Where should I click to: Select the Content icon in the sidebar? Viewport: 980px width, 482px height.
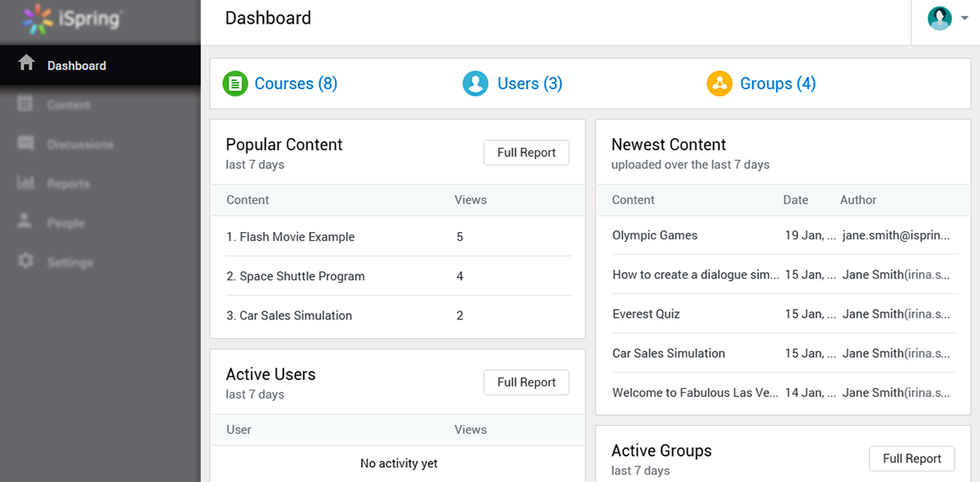click(27, 105)
